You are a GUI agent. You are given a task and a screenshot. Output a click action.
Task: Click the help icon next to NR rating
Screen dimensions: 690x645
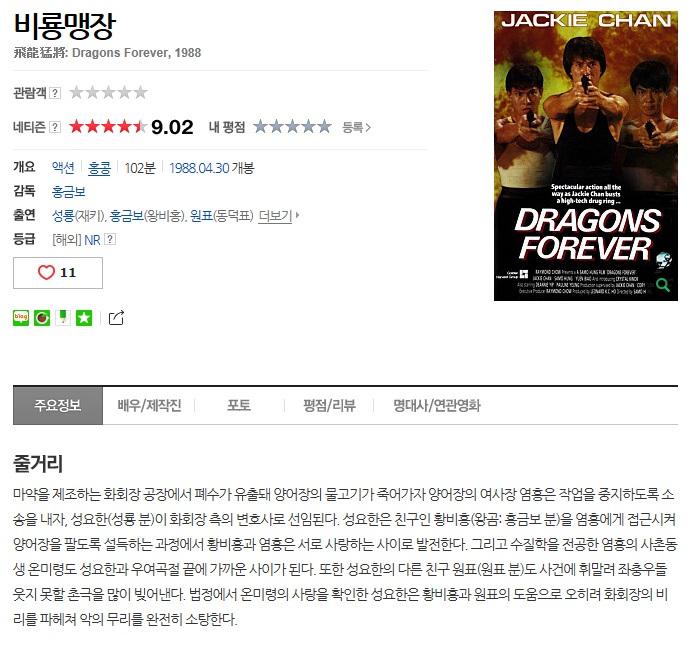110,239
